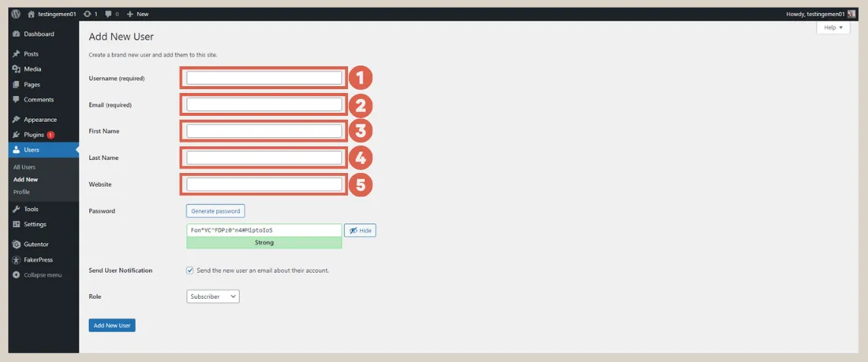This screenshot has height=362, width=868.
Task: Click the Pages icon in sidebar
Action: 16,85
